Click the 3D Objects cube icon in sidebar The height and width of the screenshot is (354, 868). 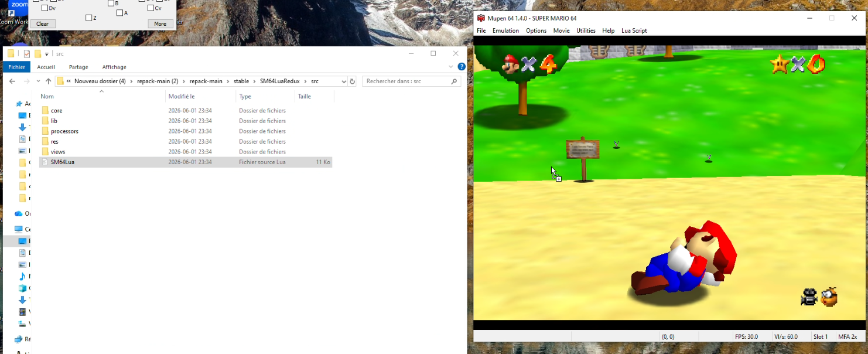click(x=23, y=288)
